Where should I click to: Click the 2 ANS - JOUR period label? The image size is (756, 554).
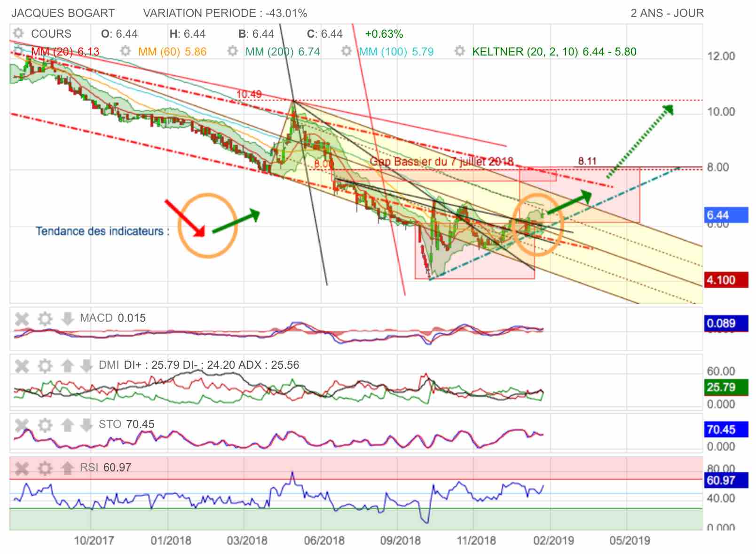667,13
